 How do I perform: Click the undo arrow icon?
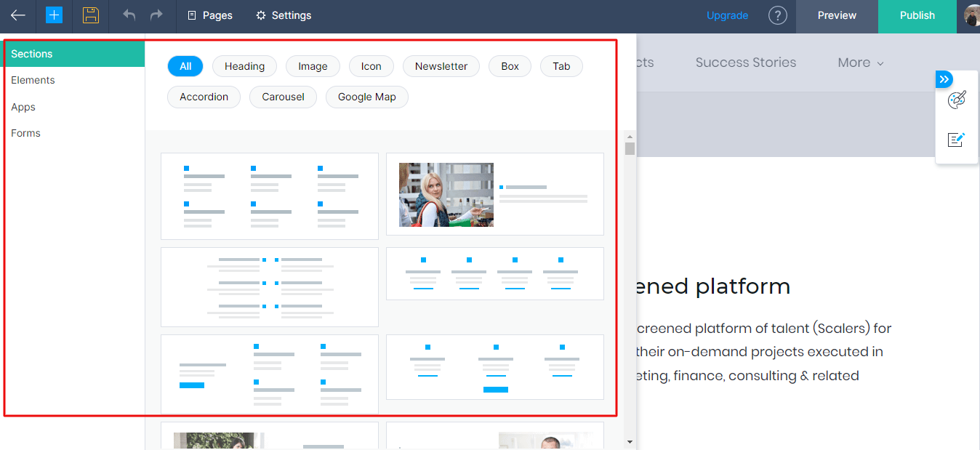tap(129, 15)
